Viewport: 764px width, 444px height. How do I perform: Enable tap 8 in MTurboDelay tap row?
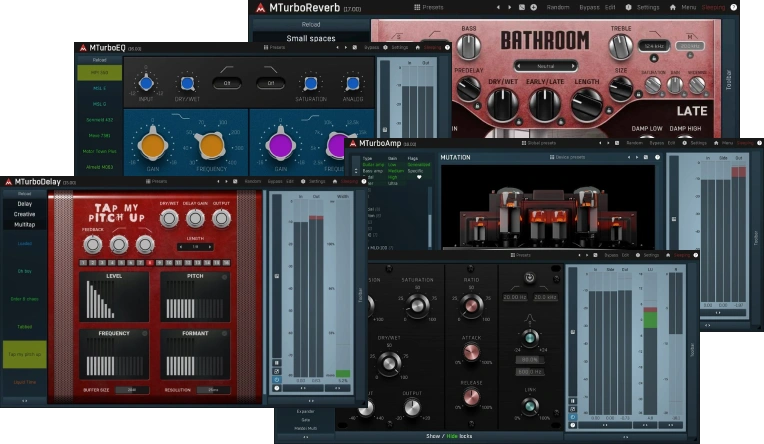pos(148,262)
